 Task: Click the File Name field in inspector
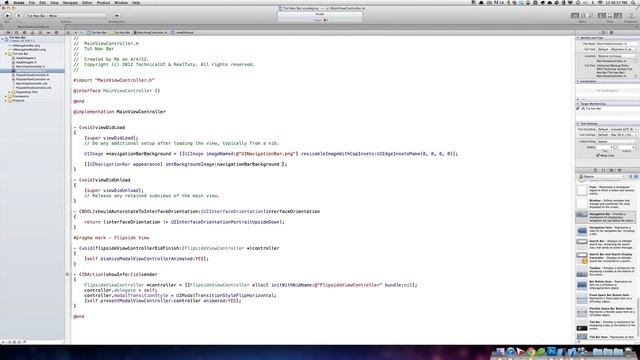coord(616,44)
